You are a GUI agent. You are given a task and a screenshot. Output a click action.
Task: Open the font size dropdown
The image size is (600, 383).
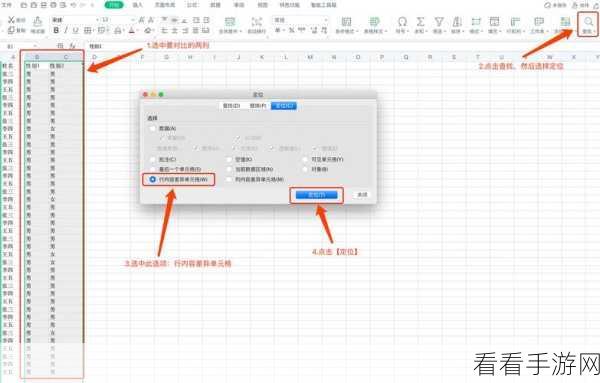click(133, 20)
